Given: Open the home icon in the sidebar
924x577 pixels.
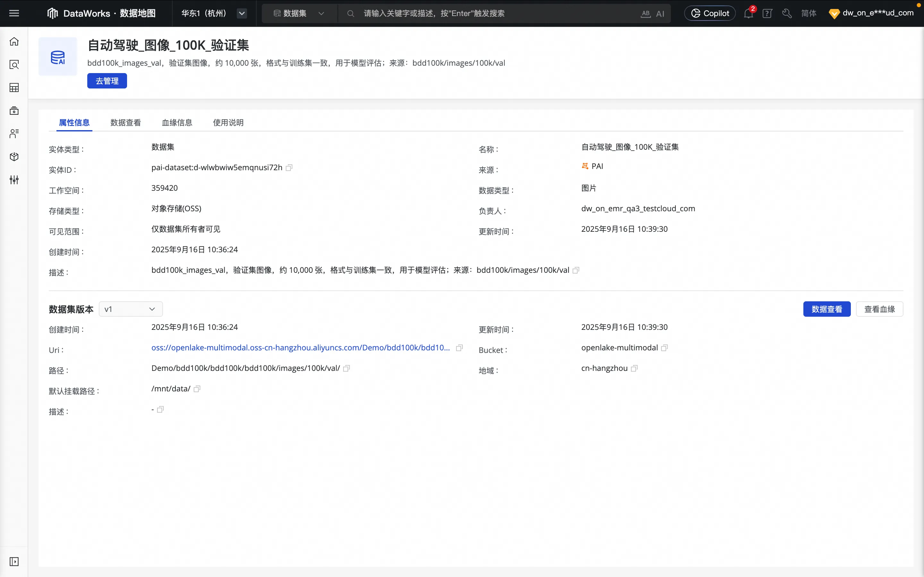Looking at the screenshot, I should click(x=14, y=41).
